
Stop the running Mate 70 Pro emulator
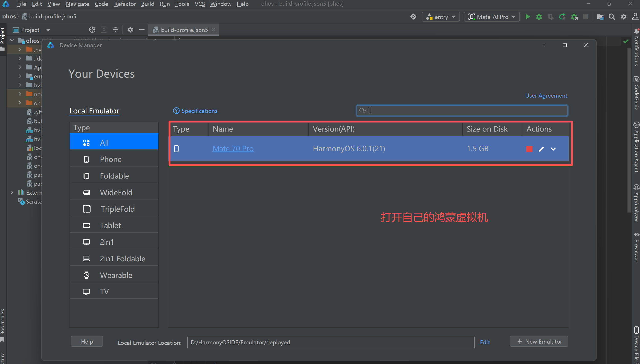529,149
